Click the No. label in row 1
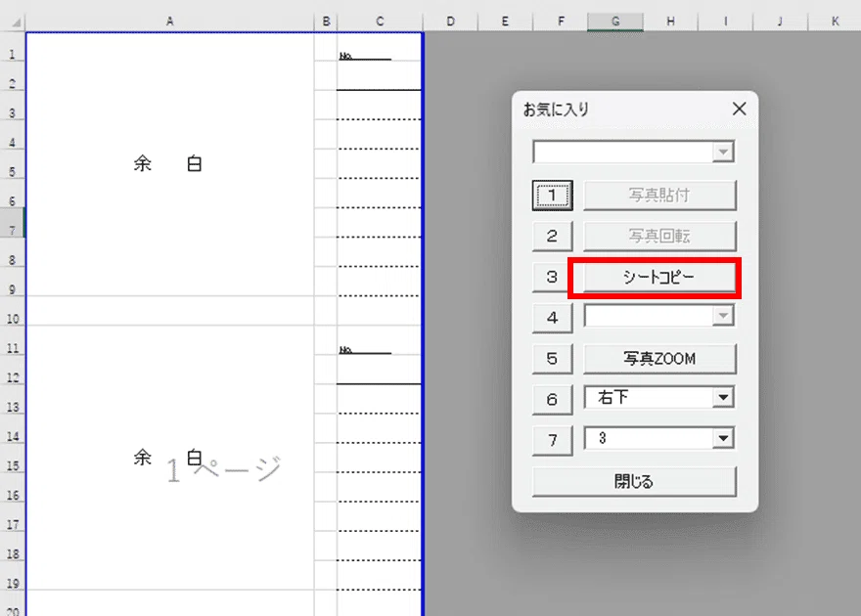 [346, 56]
